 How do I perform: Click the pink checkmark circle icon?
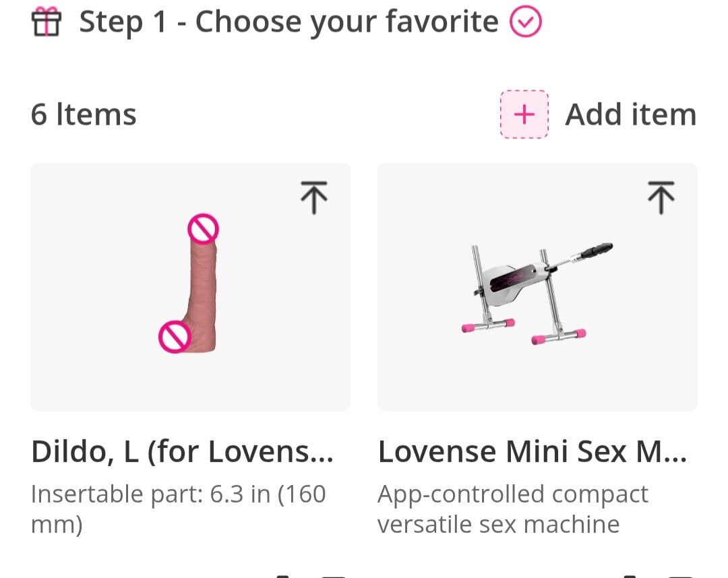(525, 24)
